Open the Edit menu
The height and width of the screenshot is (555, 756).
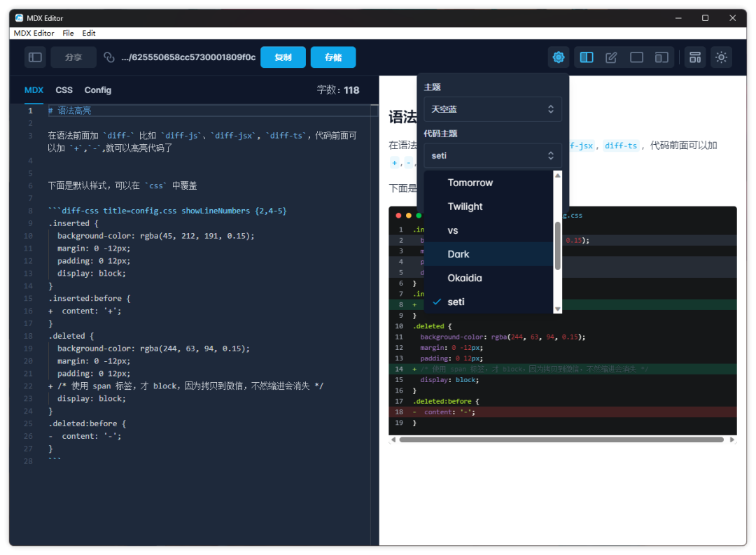89,33
